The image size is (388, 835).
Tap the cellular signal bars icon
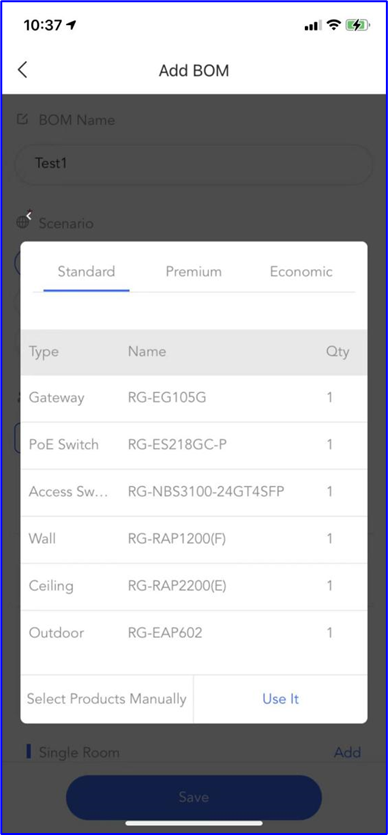coord(312,25)
